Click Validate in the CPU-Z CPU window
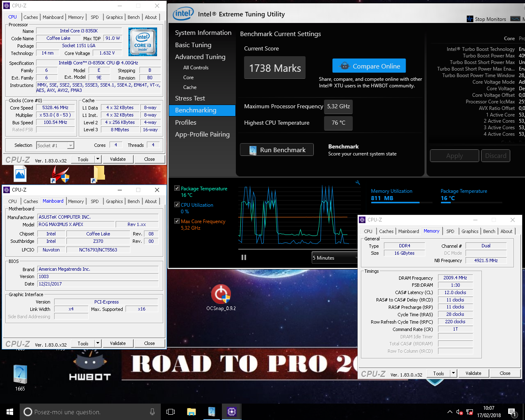The width and height of the screenshot is (525, 420). (118, 159)
